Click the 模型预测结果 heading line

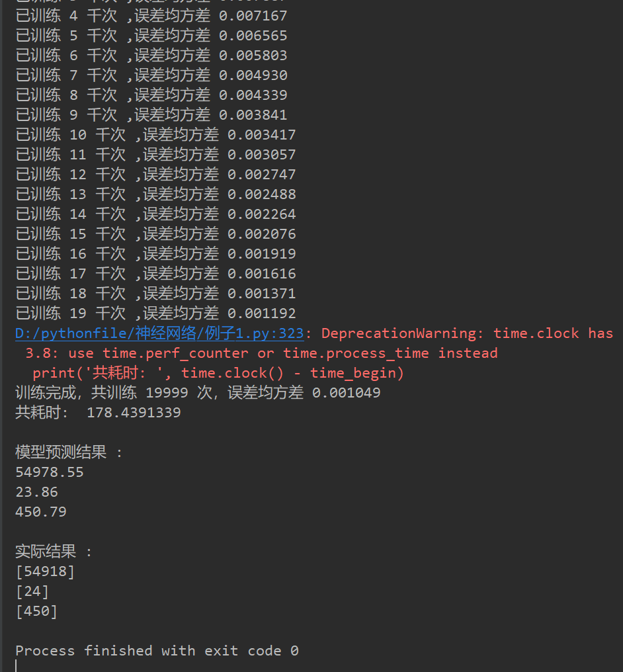pyautogui.click(x=69, y=452)
